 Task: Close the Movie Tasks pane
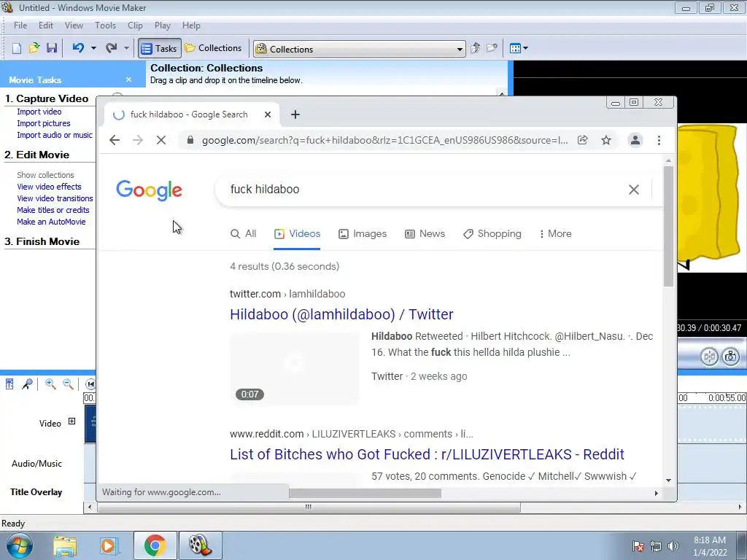(x=128, y=79)
